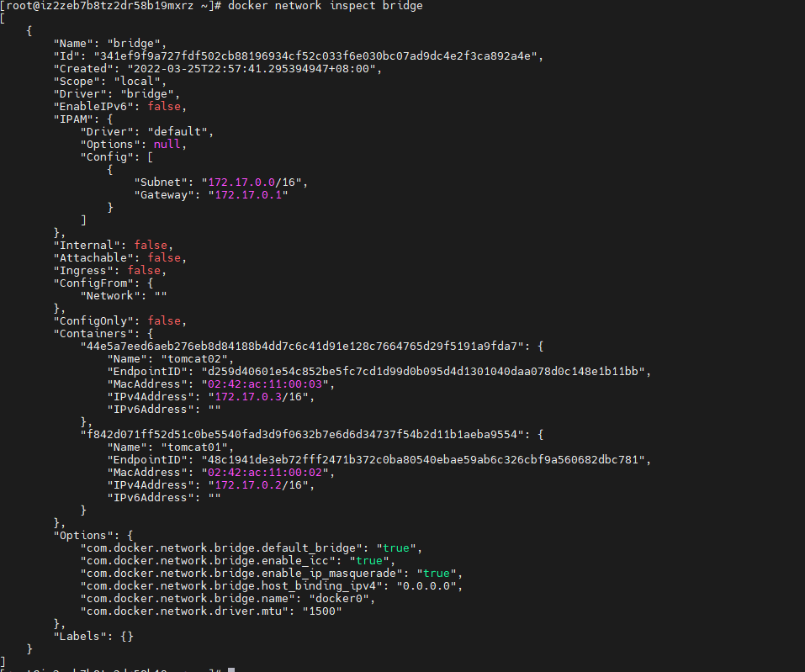Click the "Name": "bridge" line
Viewport: 805px width, 672px height.
click(110, 44)
